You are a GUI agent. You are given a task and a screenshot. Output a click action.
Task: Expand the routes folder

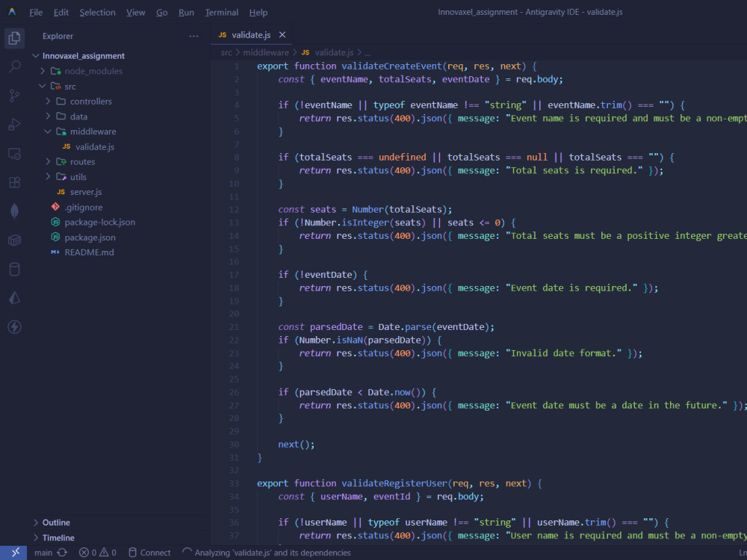48,162
